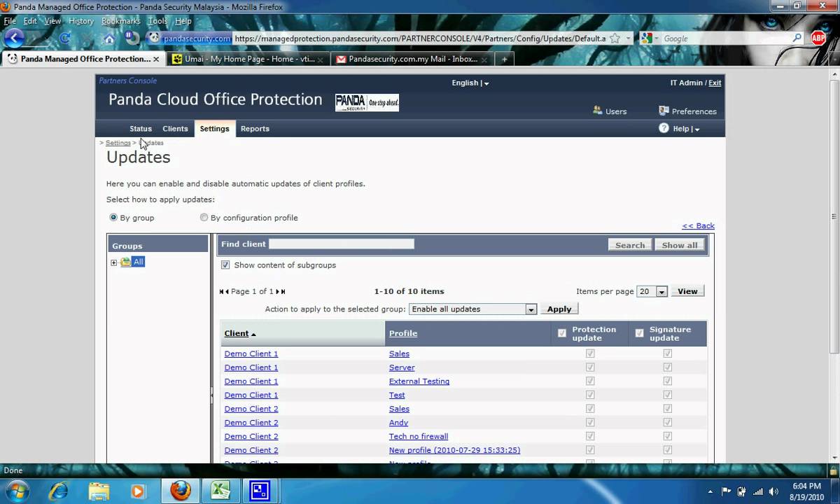Open Windows Start menu
Screen dimensions: 840x504
click(x=17, y=491)
